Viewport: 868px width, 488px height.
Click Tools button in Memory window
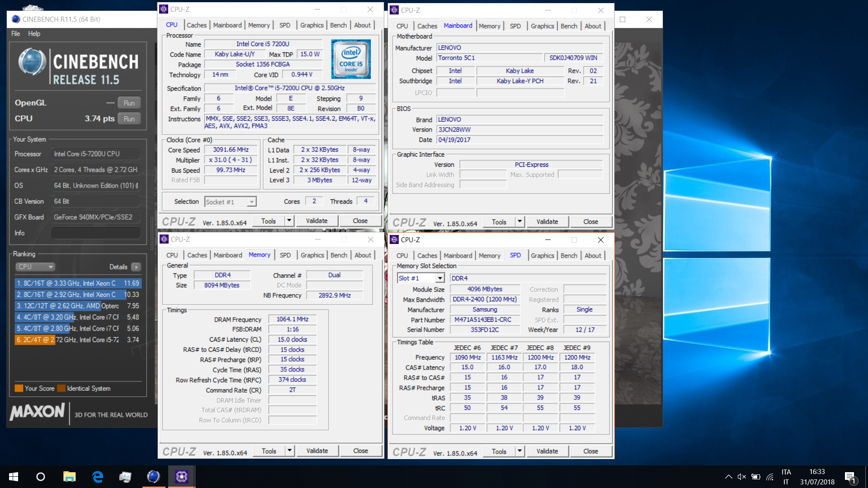coord(269,451)
